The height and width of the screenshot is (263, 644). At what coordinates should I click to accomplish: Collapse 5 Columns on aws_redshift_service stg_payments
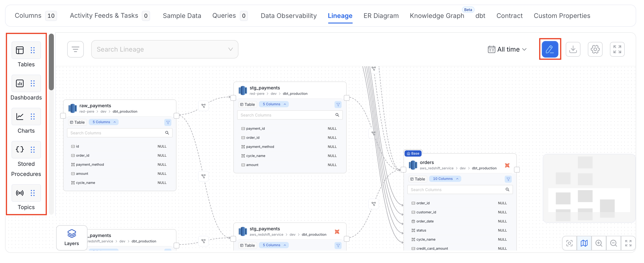pos(274,245)
